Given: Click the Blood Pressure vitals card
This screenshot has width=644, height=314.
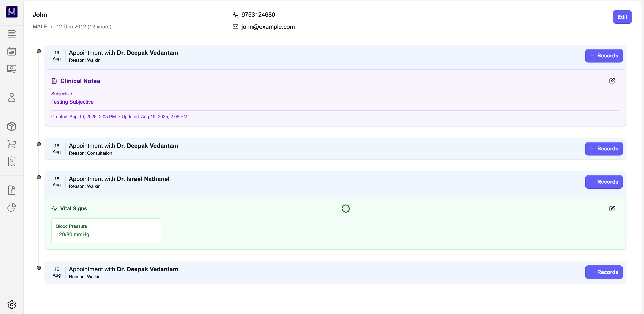Looking at the screenshot, I should point(106,231).
